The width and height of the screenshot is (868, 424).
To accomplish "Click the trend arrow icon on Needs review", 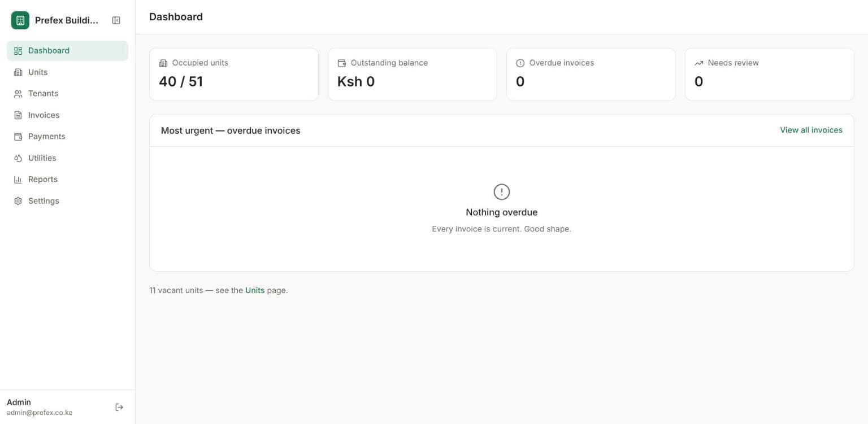I will click(x=699, y=63).
